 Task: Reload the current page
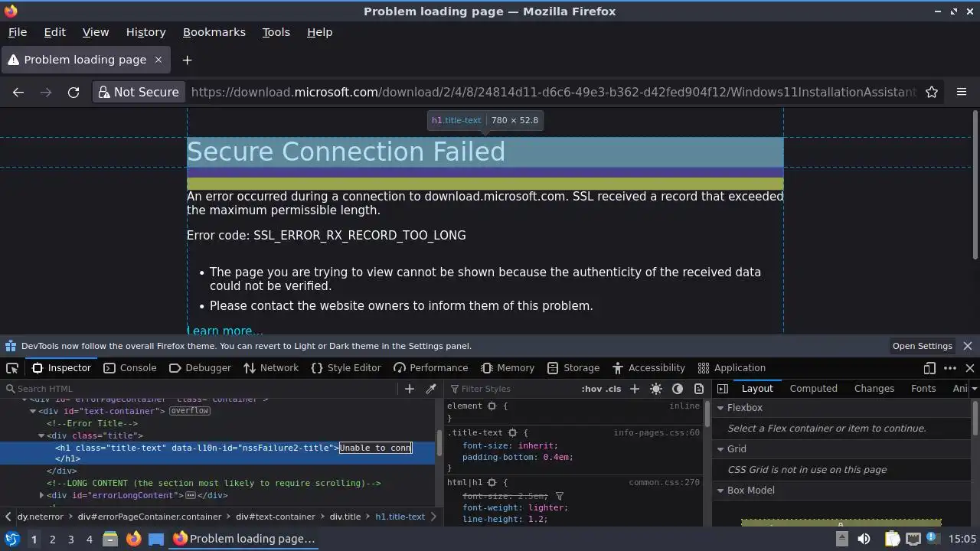(x=73, y=92)
